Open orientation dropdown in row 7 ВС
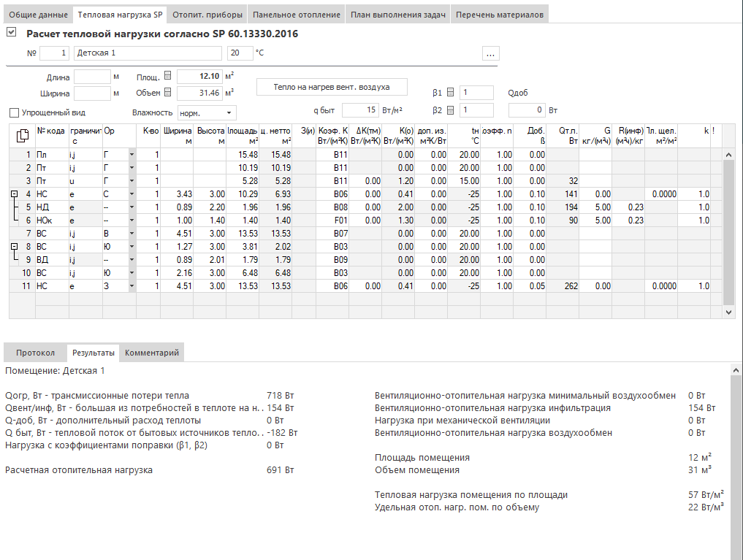Image resolution: width=743 pixels, height=560 pixels. pyautogui.click(x=132, y=234)
